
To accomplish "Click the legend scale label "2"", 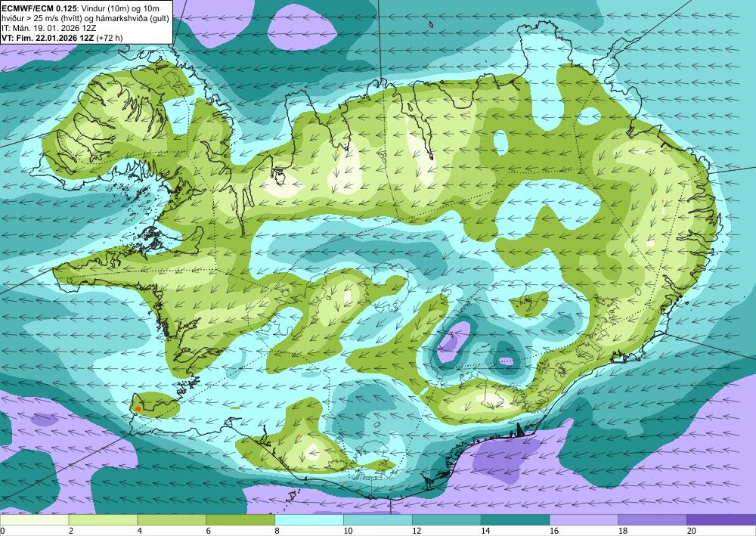I will 71,531.
